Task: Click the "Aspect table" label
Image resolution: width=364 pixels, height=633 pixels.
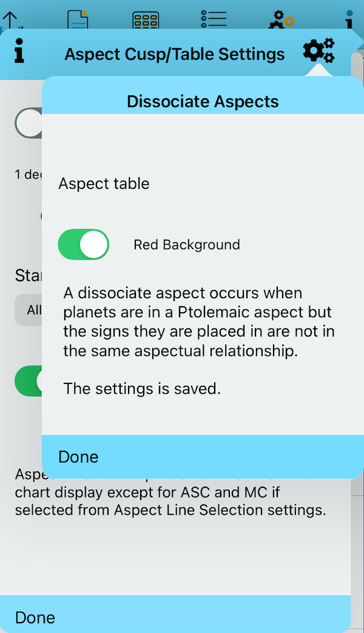Action: [104, 183]
